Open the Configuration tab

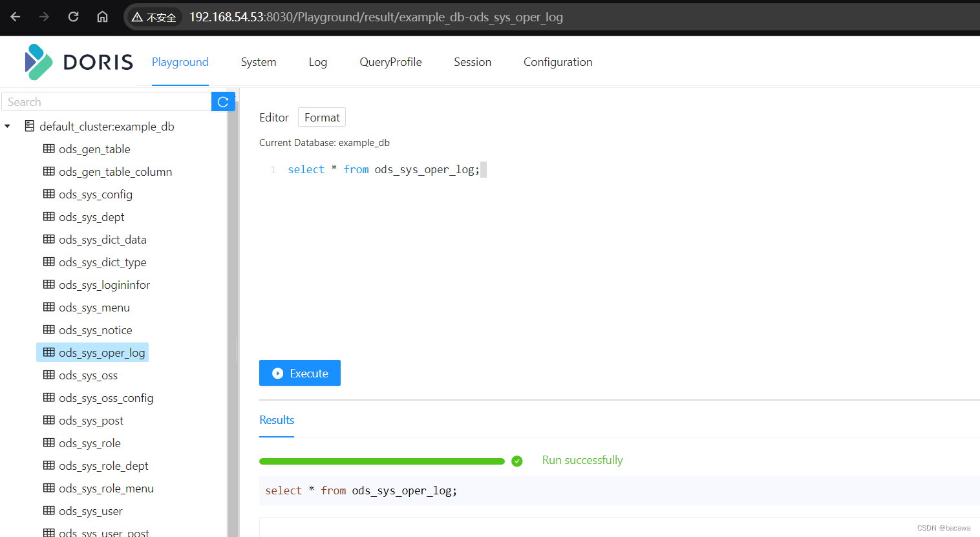click(558, 62)
